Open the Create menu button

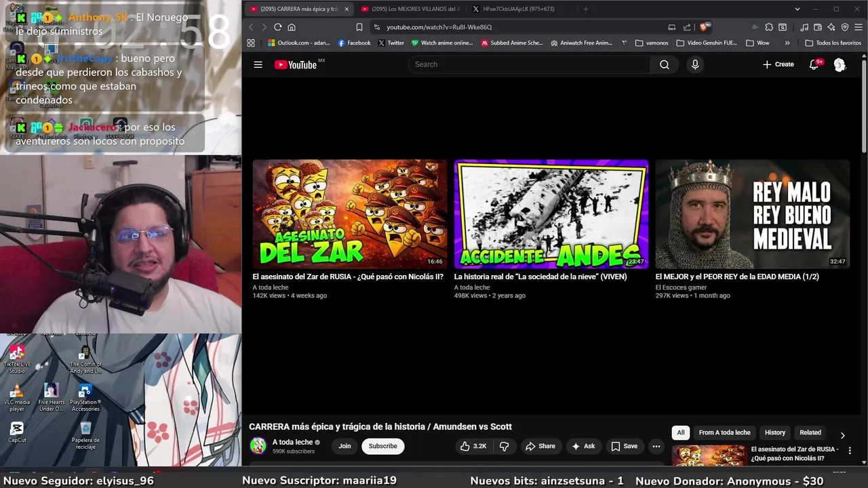pos(778,64)
